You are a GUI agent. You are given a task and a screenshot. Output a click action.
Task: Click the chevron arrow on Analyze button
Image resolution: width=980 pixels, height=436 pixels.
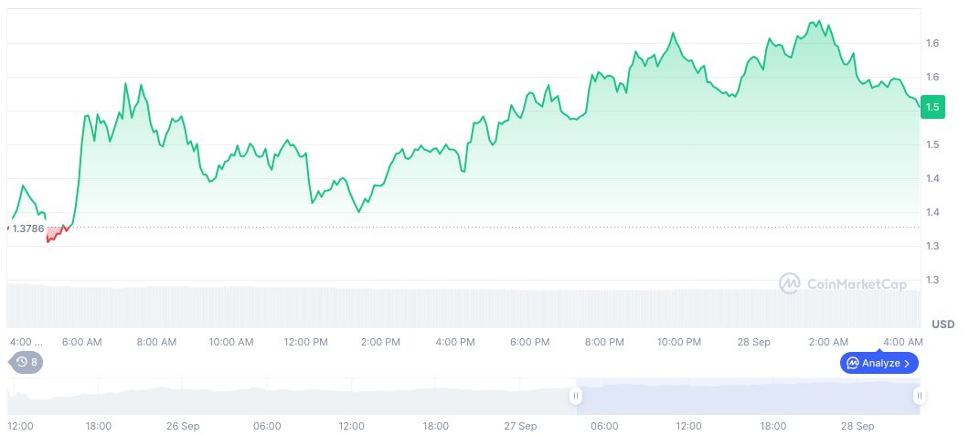907,363
